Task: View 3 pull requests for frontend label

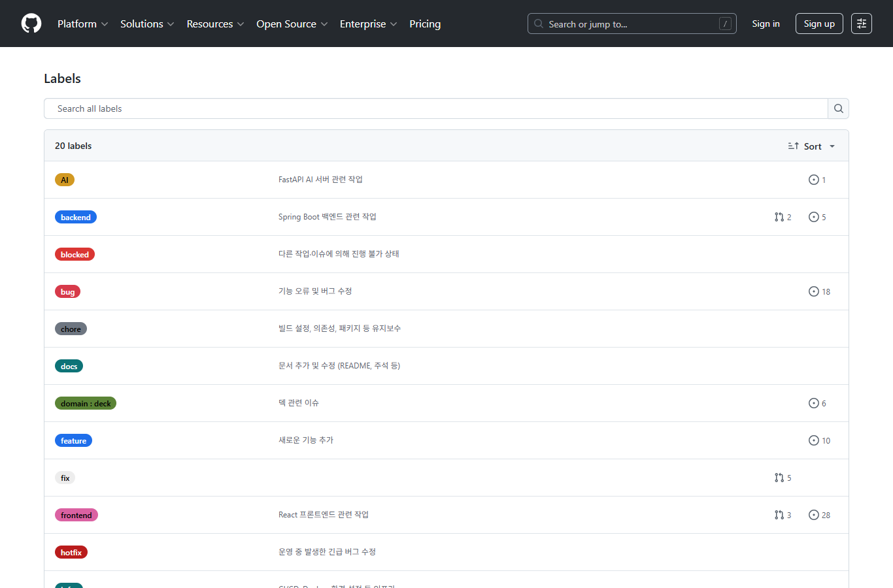Action: click(783, 515)
